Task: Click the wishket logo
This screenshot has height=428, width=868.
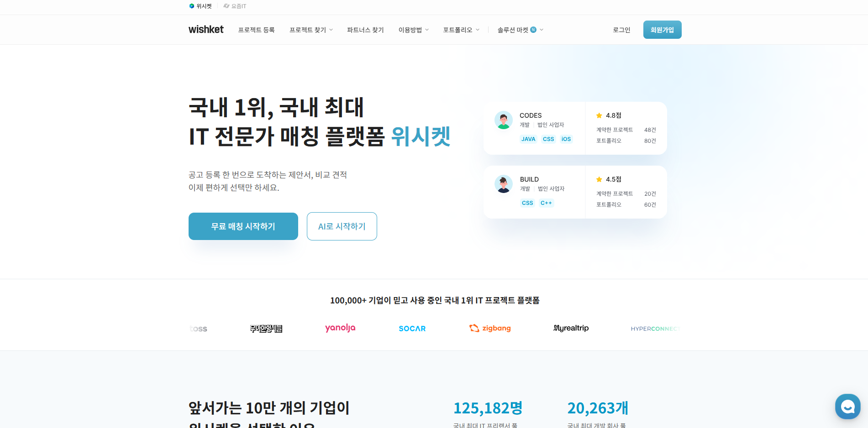Action: point(206,30)
